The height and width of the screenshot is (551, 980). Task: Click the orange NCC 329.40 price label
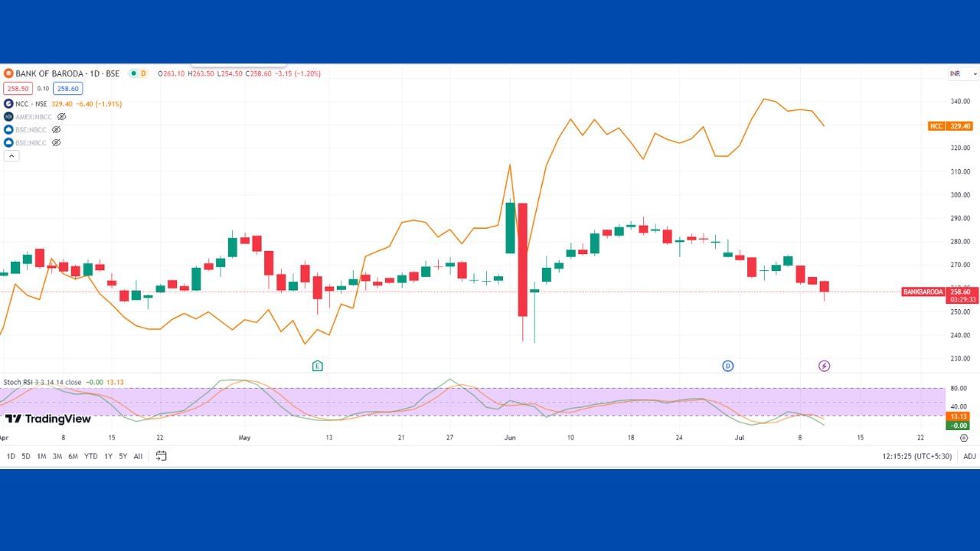click(950, 126)
